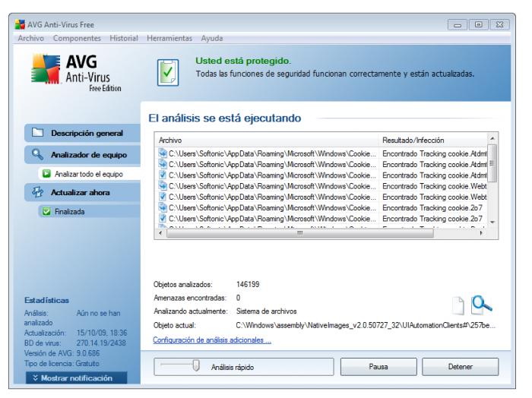This screenshot has height=398, width=532.
Task: Click the magnifier icon beside Analizador de equipo
Action: pos(37,154)
